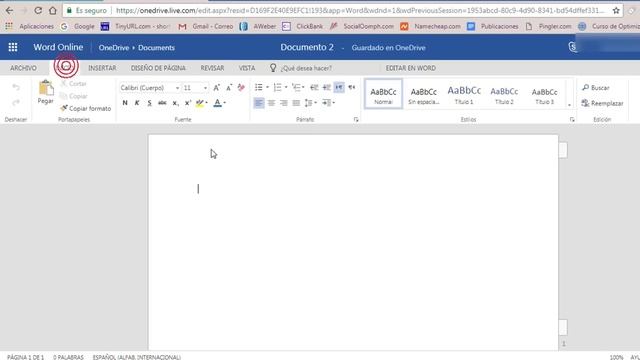Click the ¿Qué desea hacer? search box
Image resolution: width=640 pixels, height=360 pixels.
click(x=306, y=68)
